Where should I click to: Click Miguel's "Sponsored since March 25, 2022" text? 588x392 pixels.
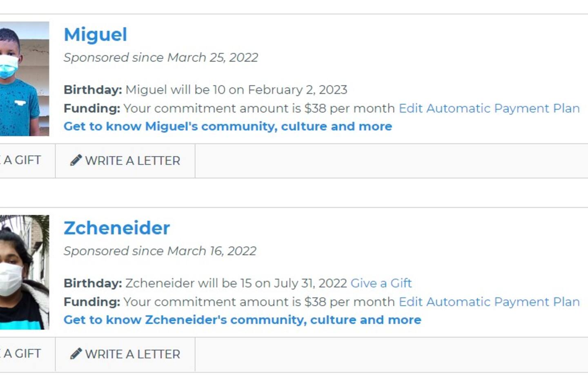point(161,58)
